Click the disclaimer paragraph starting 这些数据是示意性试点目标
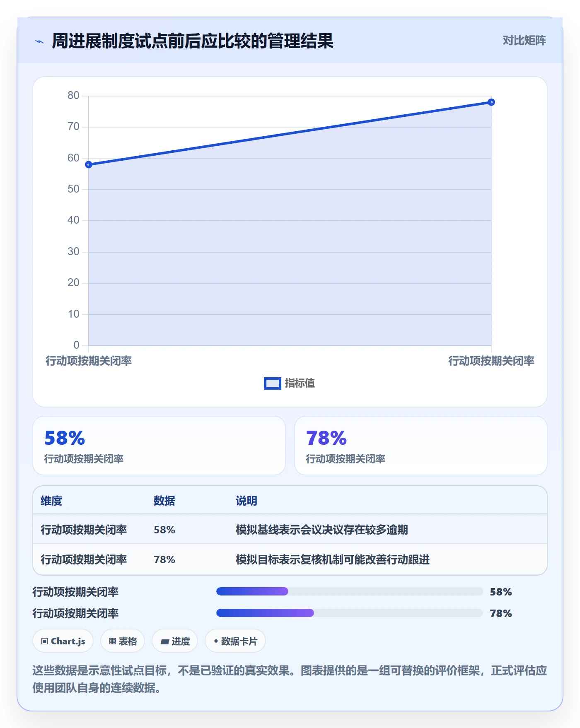The width and height of the screenshot is (580, 728). (x=290, y=679)
